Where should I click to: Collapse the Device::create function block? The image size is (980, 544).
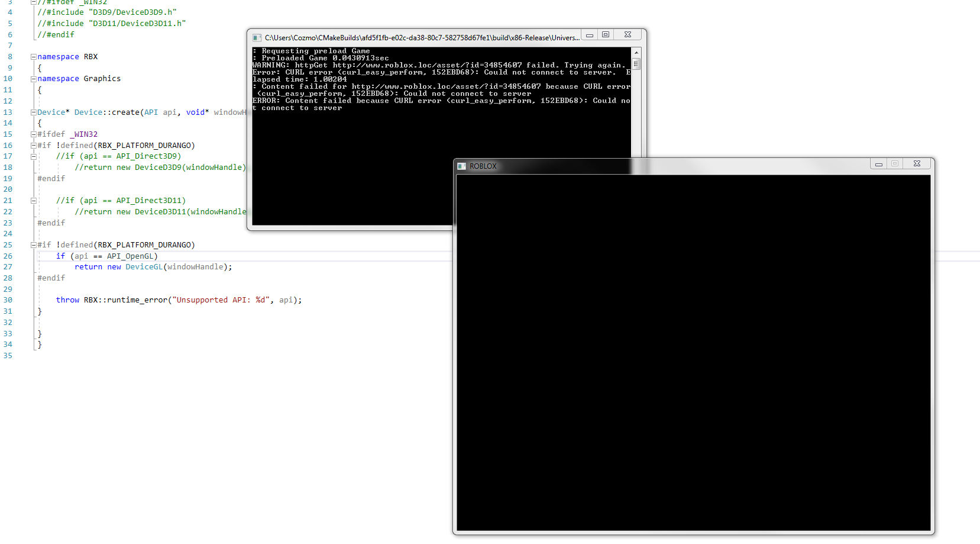click(34, 112)
